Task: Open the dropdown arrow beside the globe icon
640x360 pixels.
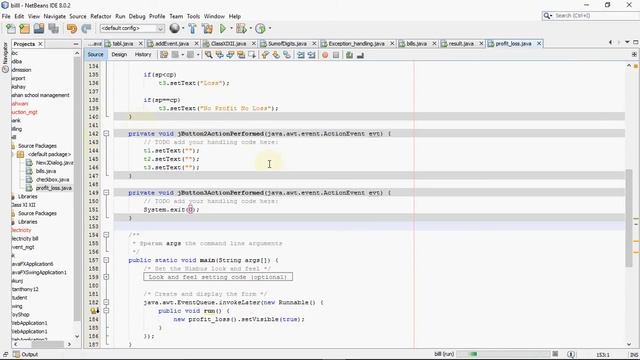Action: coord(183,29)
